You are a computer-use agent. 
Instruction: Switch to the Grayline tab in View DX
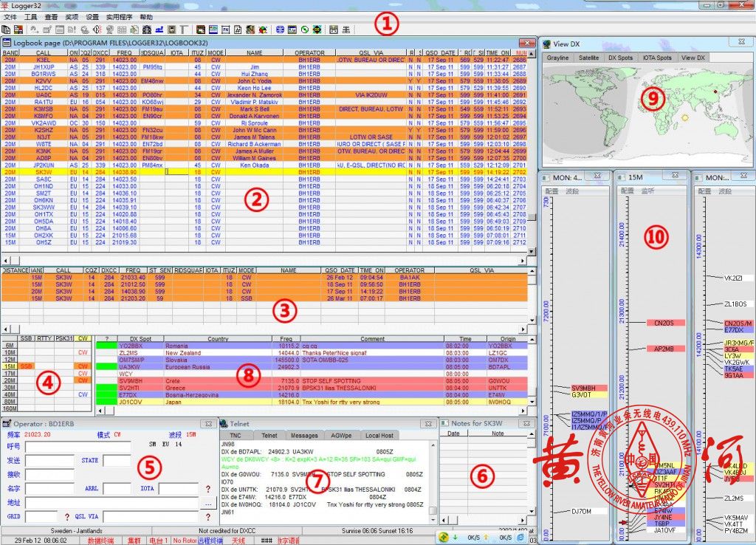[557, 57]
